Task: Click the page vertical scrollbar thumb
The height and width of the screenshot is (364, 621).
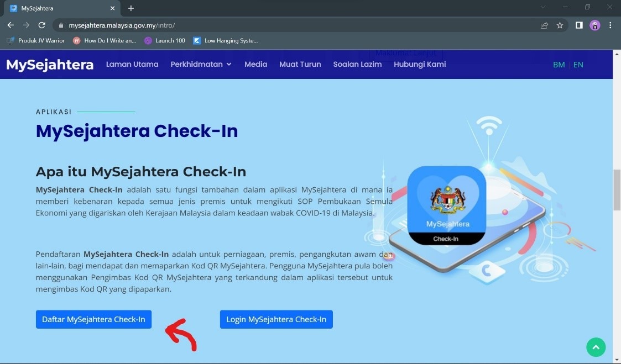Action: click(x=617, y=190)
